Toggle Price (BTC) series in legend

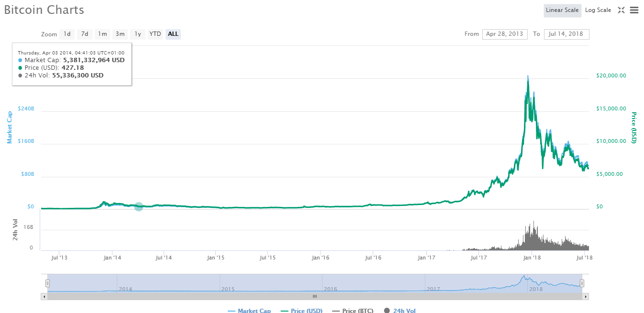click(x=352, y=311)
